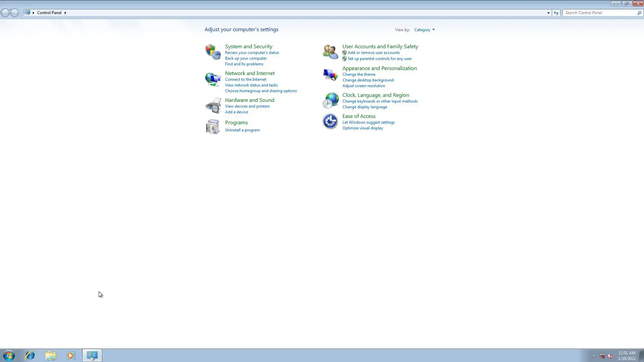The image size is (644, 362).
Task: Open Windows Media Player from the taskbar
Action: point(71,355)
